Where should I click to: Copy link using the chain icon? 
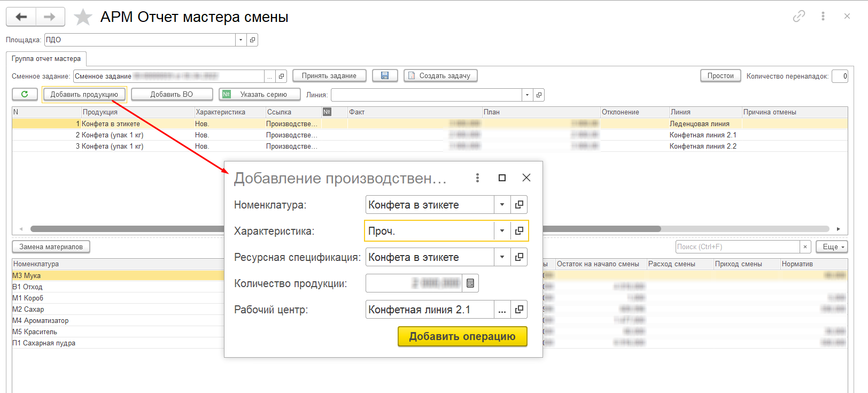tap(799, 17)
